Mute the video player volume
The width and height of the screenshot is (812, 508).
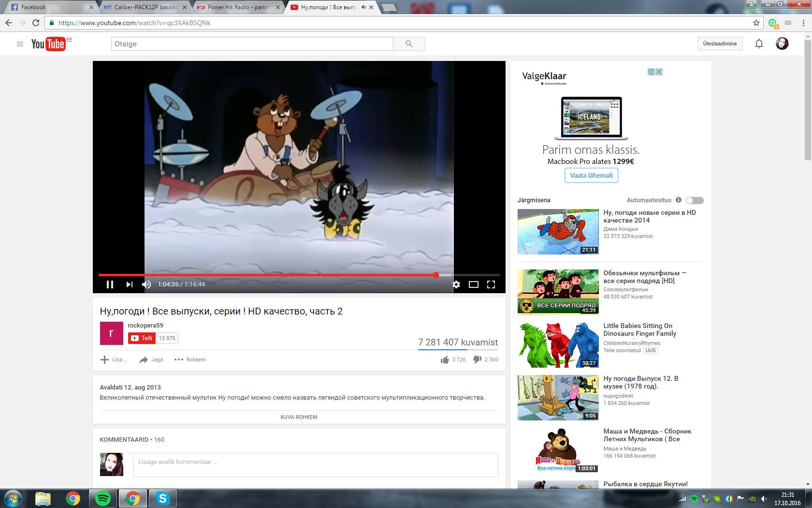146,284
